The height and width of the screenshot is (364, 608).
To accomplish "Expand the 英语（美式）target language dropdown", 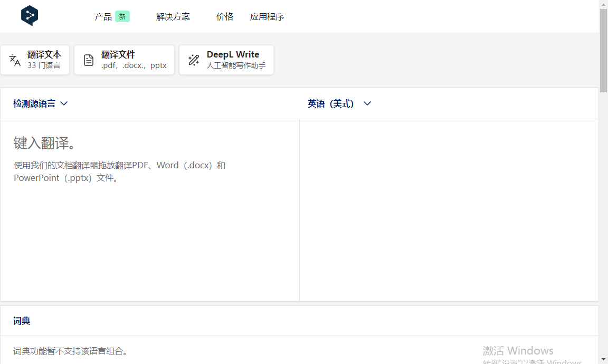I will click(339, 103).
